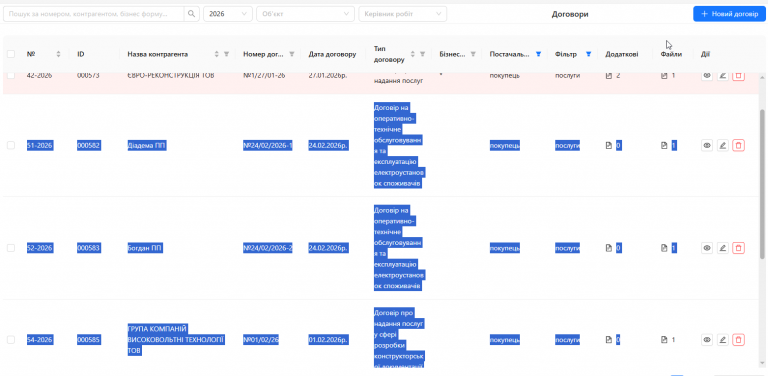Edit contract 42-2026 with the pencil icon
This screenshot has width=768, height=376.
[722, 76]
